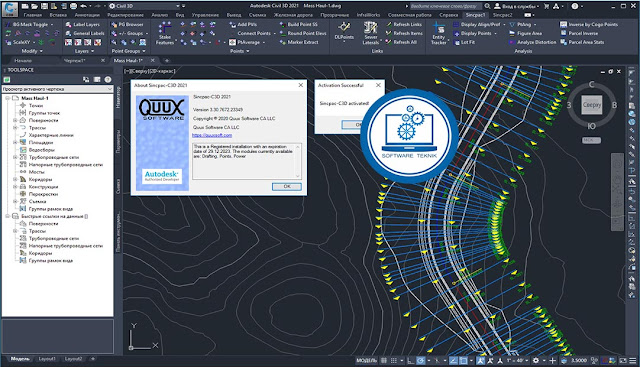640x367 pixels.
Task: Toggle ortho mode in status bar
Action: click(410, 360)
